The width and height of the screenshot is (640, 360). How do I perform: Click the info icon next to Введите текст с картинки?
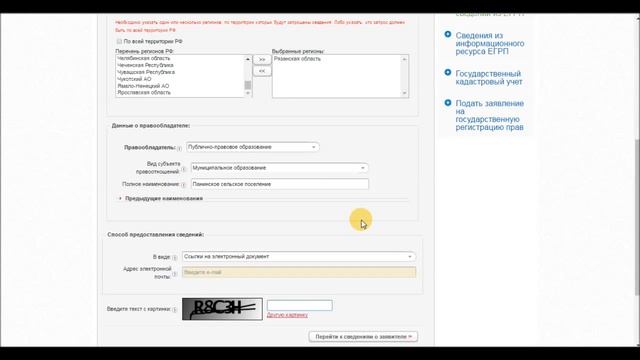(x=175, y=310)
